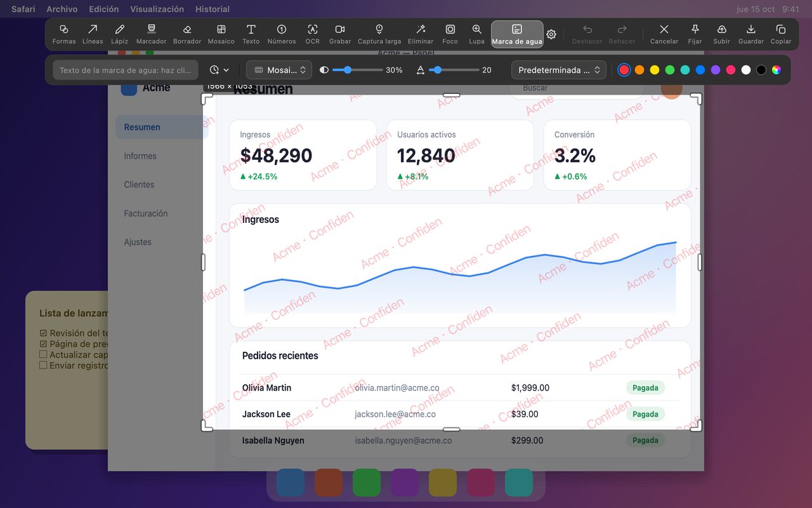Open the Historial menu
This screenshot has height=508, width=812.
[x=213, y=9]
